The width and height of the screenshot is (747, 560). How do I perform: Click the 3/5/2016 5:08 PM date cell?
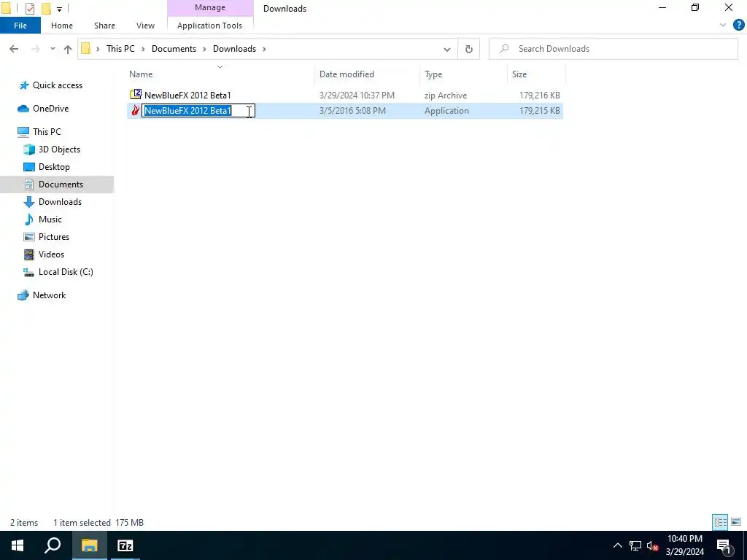pyautogui.click(x=352, y=111)
